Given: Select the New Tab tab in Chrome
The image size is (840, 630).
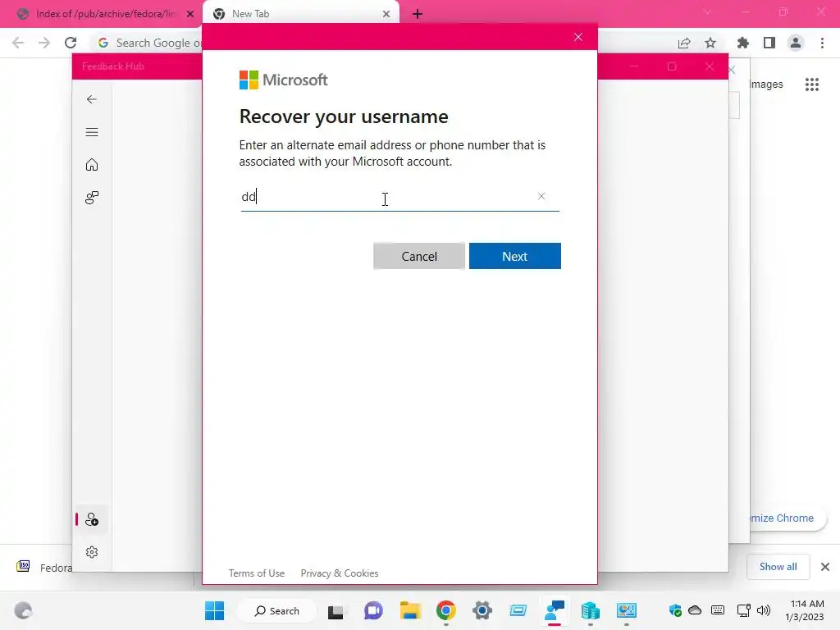Looking at the screenshot, I should (x=301, y=14).
